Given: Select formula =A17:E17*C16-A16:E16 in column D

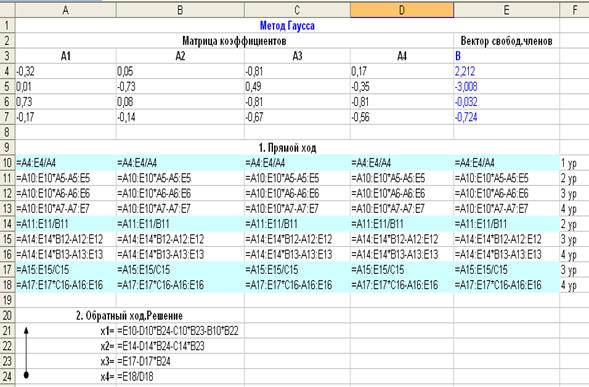Looking at the screenshot, I should point(402,285).
